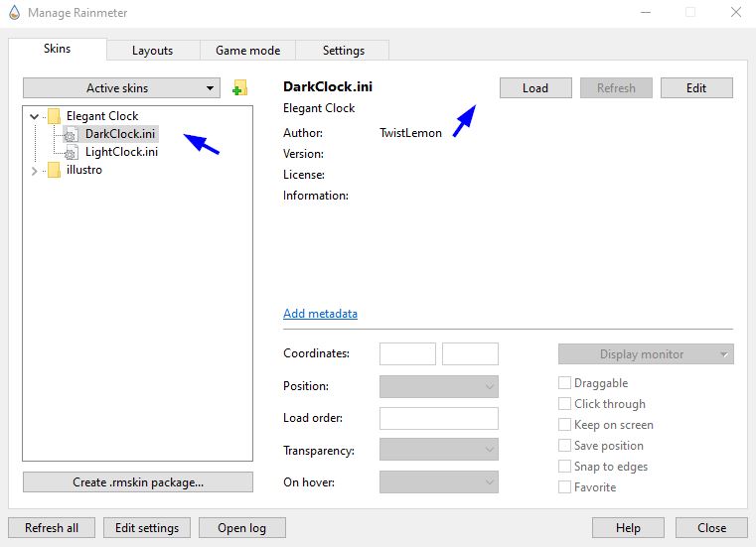The width and height of the screenshot is (756, 547).
Task: Click the Close button at bottom
Action: 711,528
